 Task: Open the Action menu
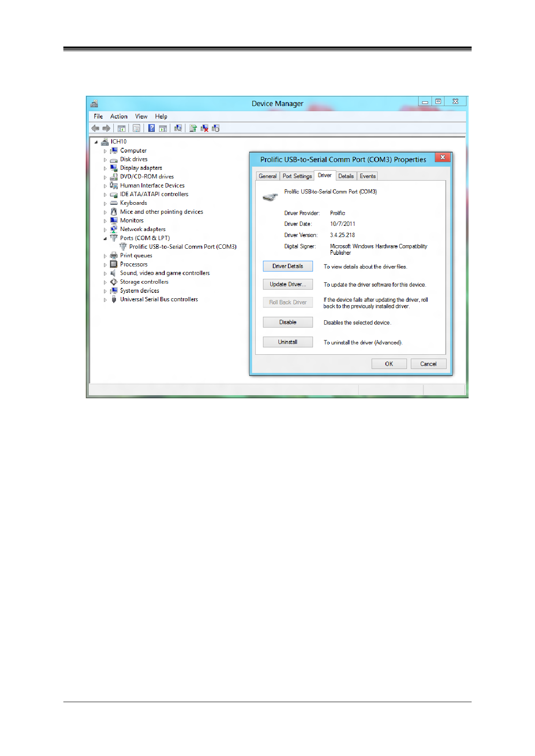(x=119, y=116)
